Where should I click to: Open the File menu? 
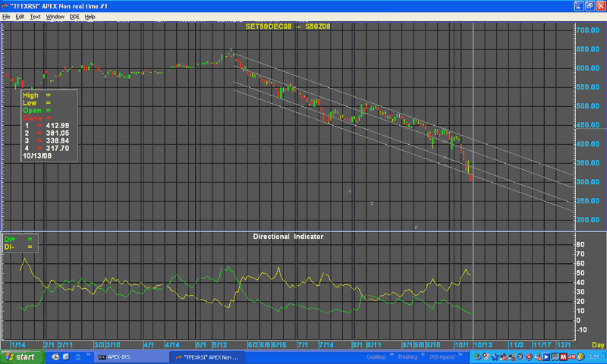[6, 17]
